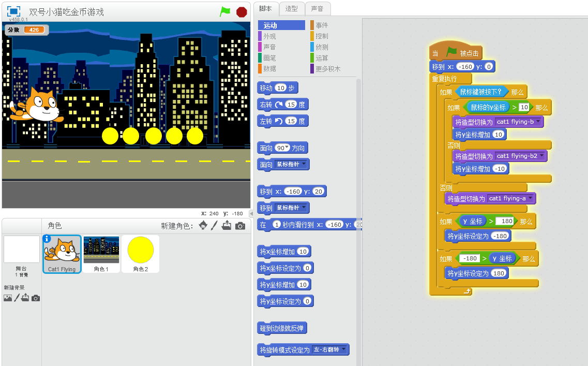Select the 角色2 yellow coin sprite

(x=141, y=254)
